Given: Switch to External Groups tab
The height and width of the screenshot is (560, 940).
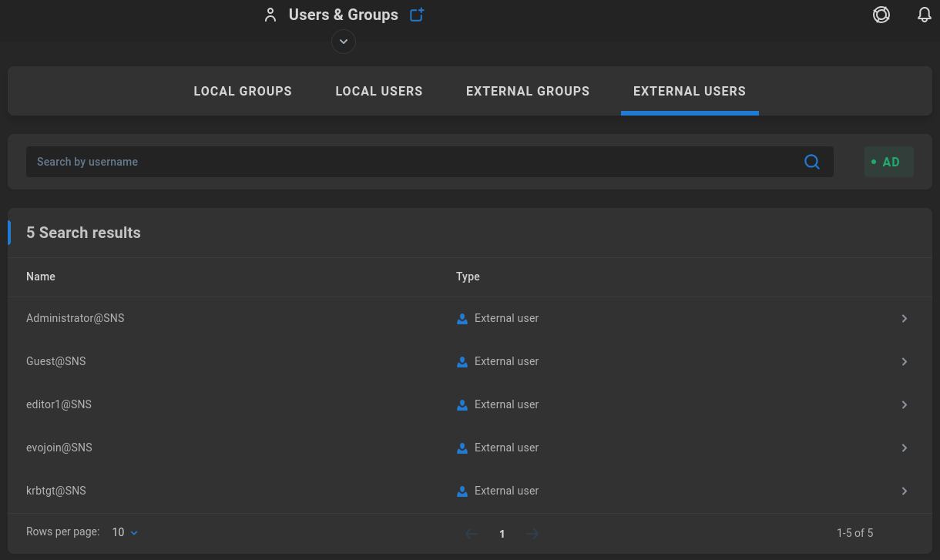Looking at the screenshot, I should tap(528, 91).
